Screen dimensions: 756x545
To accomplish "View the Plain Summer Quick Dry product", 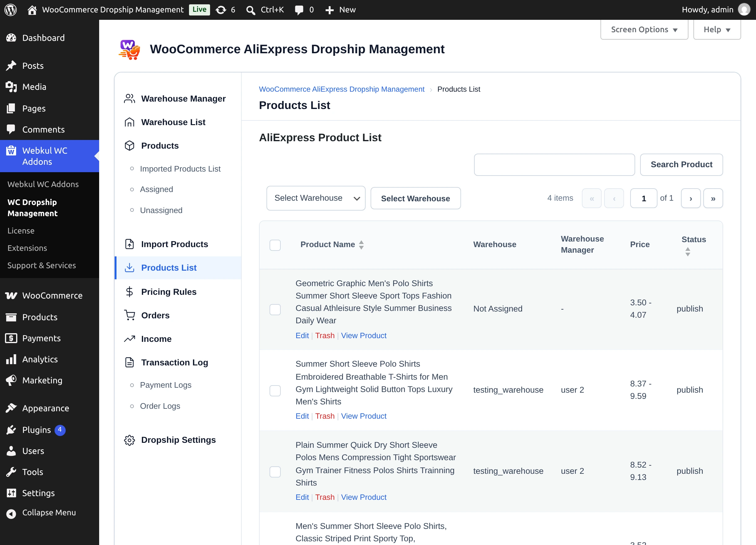I will click(364, 497).
